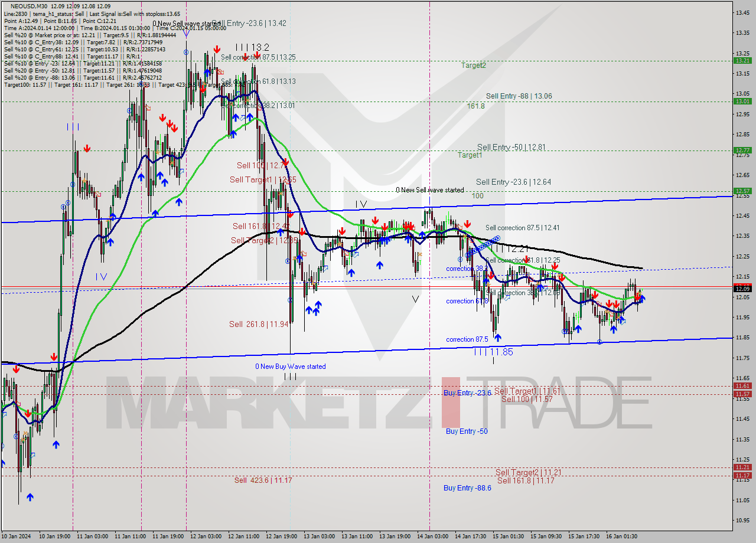Screen dimensions: 756x543
Task: Click 'Sell Target1 | 12.55' label
Action: [263, 179]
